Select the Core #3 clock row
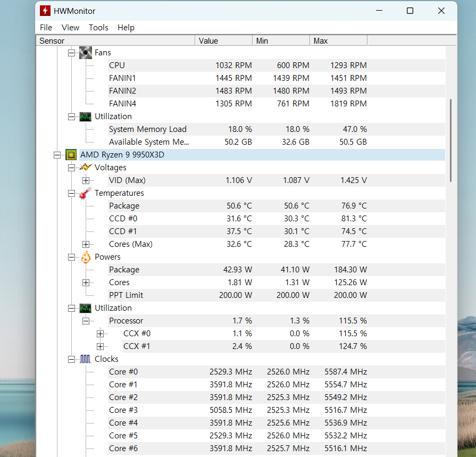 point(277,410)
